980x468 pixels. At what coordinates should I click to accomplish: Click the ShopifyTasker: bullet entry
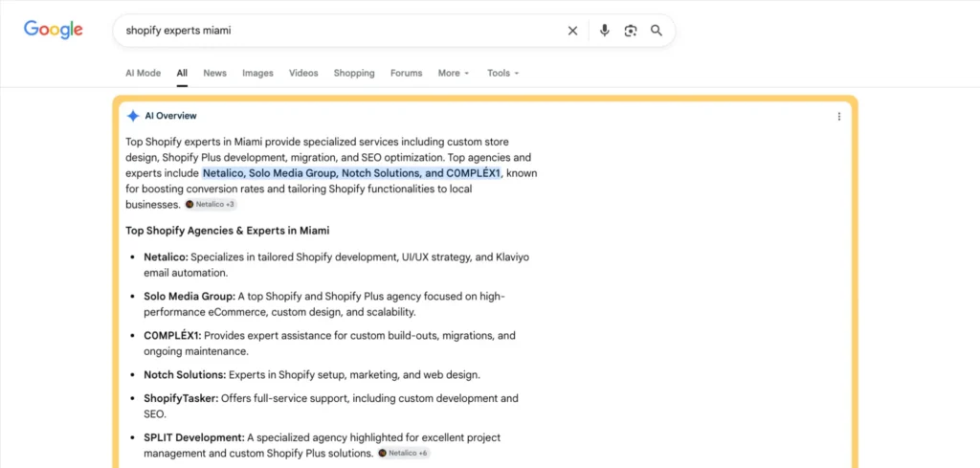click(x=330, y=406)
